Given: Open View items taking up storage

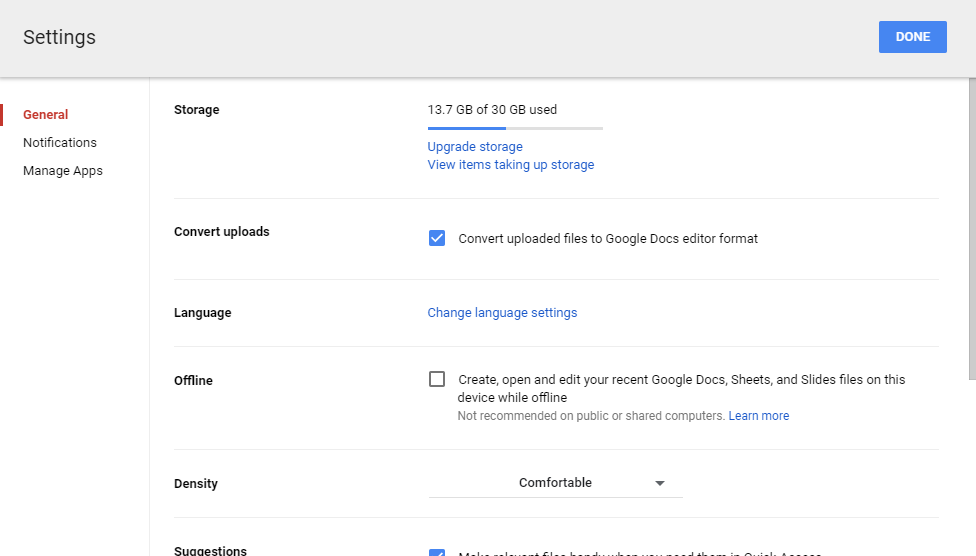Looking at the screenshot, I should pos(510,165).
